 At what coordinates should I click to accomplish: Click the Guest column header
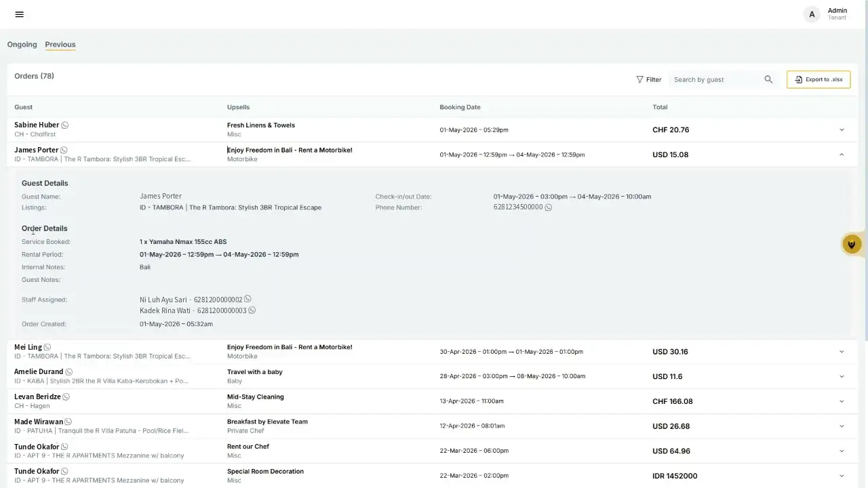[23, 107]
